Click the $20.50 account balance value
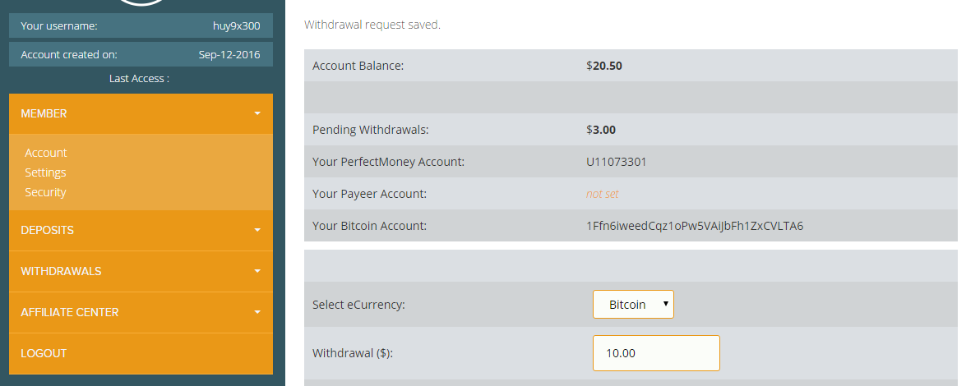Viewport: 980px width, 386px height. 604,66
